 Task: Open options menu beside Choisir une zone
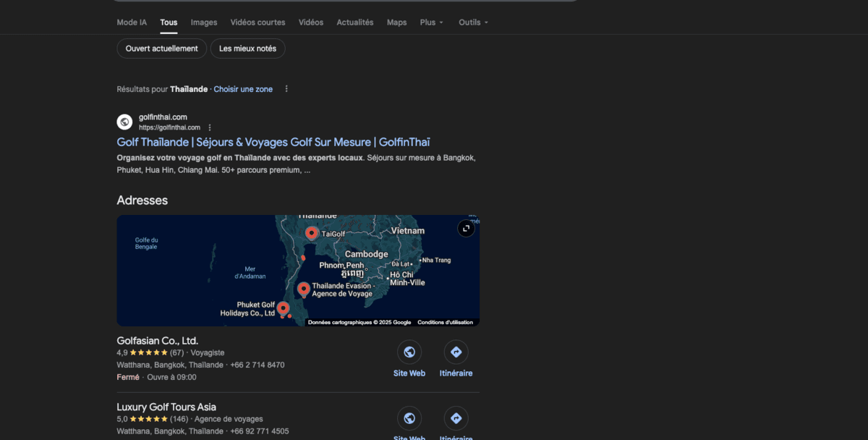286,89
